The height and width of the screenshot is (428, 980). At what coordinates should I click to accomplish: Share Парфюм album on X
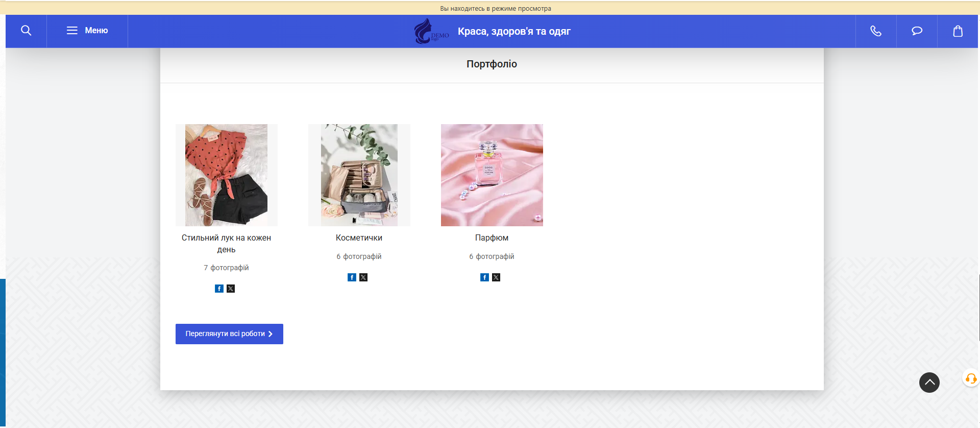(x=496, y=277)
